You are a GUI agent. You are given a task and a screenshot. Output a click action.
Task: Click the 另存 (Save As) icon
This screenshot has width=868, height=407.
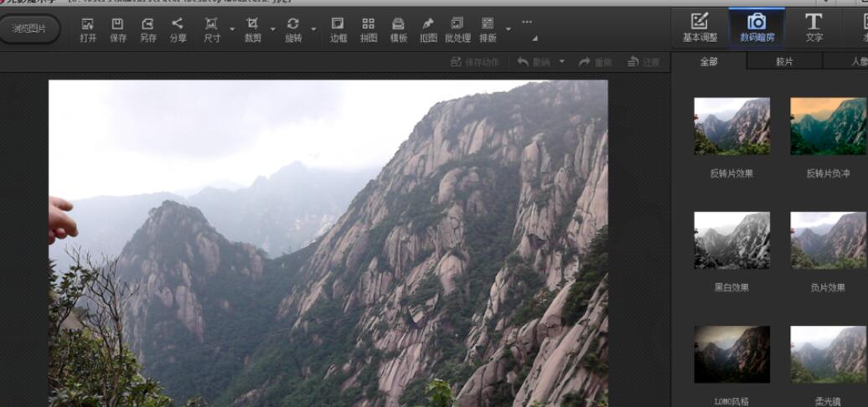pyautogui.click(x=147, y=23)
